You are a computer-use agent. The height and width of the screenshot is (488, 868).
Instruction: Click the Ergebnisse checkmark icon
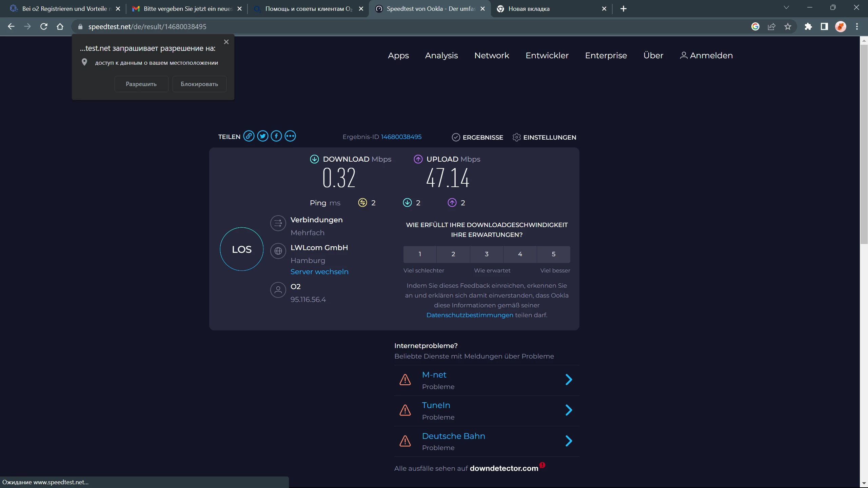click(x=456, y=137)
